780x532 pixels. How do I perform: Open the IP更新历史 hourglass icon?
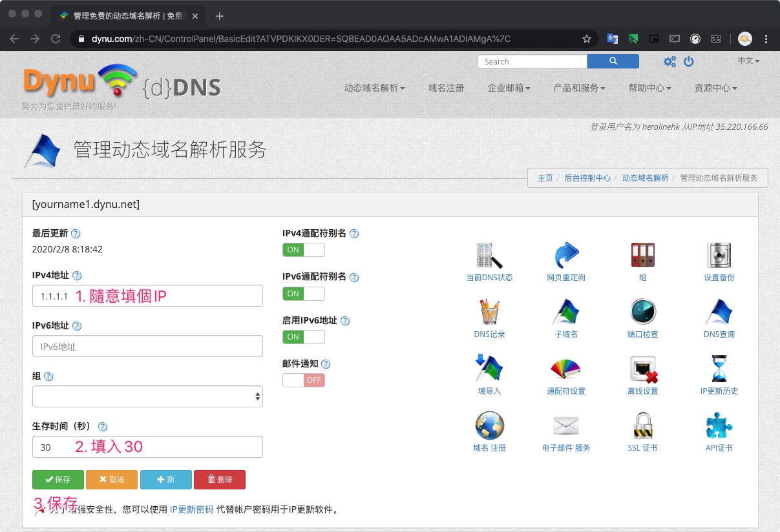click(719, 370)
